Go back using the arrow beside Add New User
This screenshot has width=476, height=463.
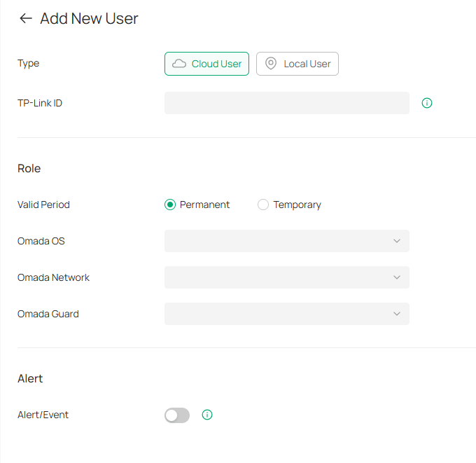pos(26,18)
